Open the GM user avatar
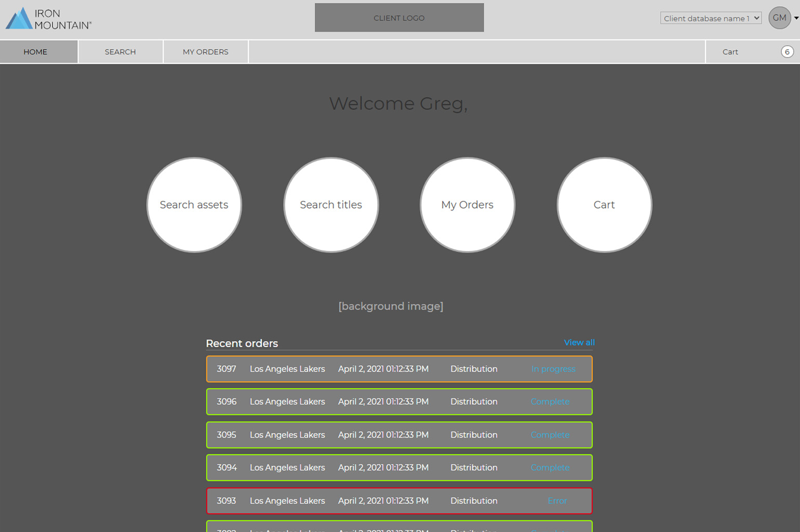 (x=779, y=18)
